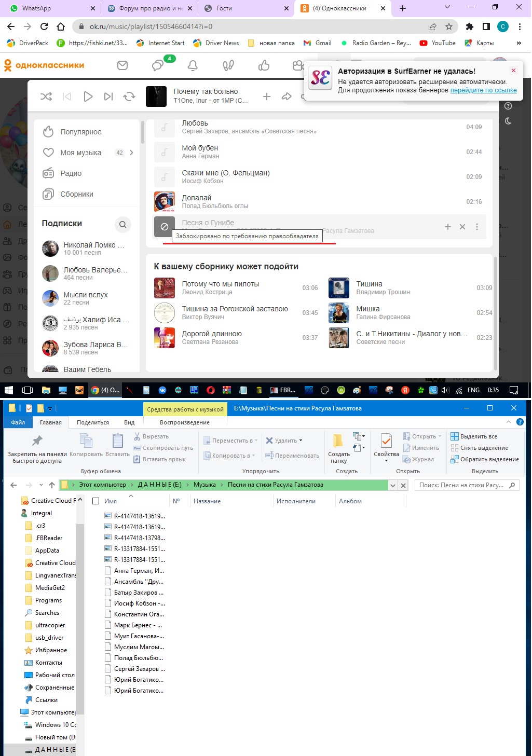This screenshot has height=756, width=532.
Task: Open the Свойства dropdown arrow
Action: click(x=386, y=461)
